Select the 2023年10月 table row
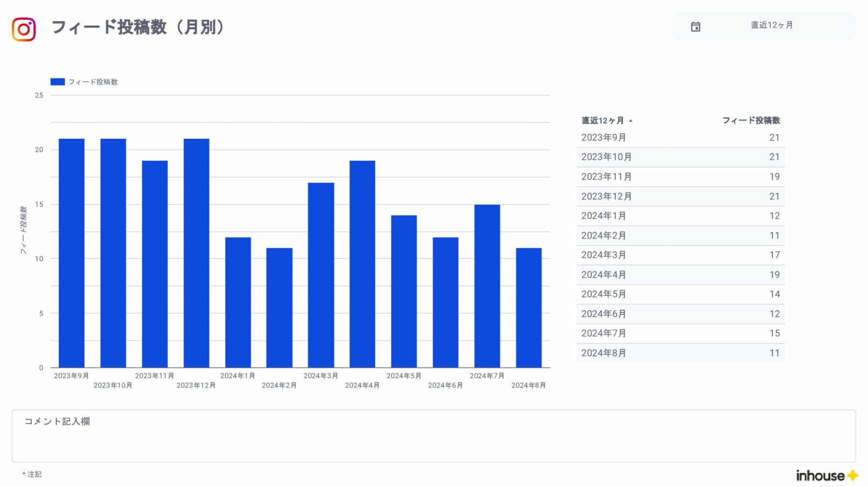Screen dimensions: 868x487 click(680, 157)
